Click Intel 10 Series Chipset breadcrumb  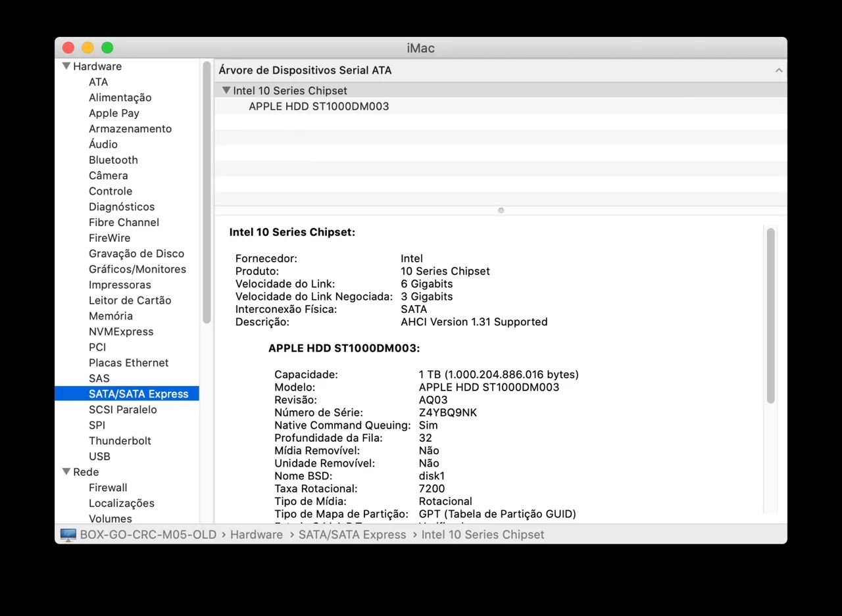pyautogui.click(x=483, y=534)
